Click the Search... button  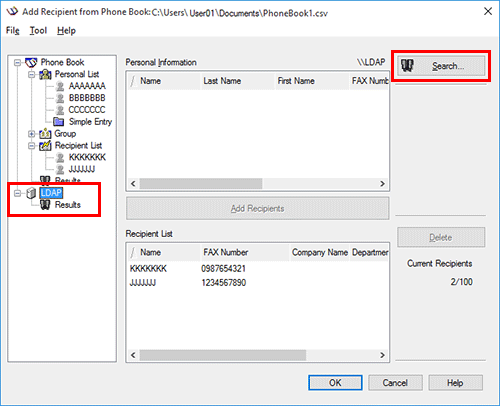click(x=441, y=66)
